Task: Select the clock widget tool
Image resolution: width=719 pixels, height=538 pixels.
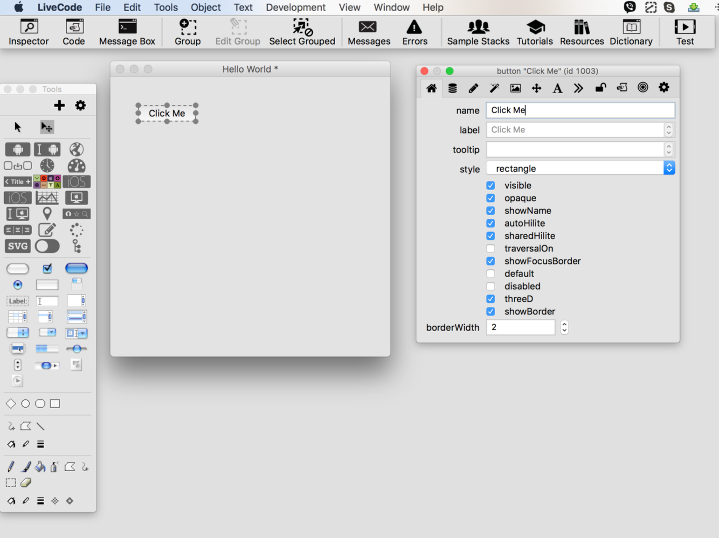Action: point(47,166)
